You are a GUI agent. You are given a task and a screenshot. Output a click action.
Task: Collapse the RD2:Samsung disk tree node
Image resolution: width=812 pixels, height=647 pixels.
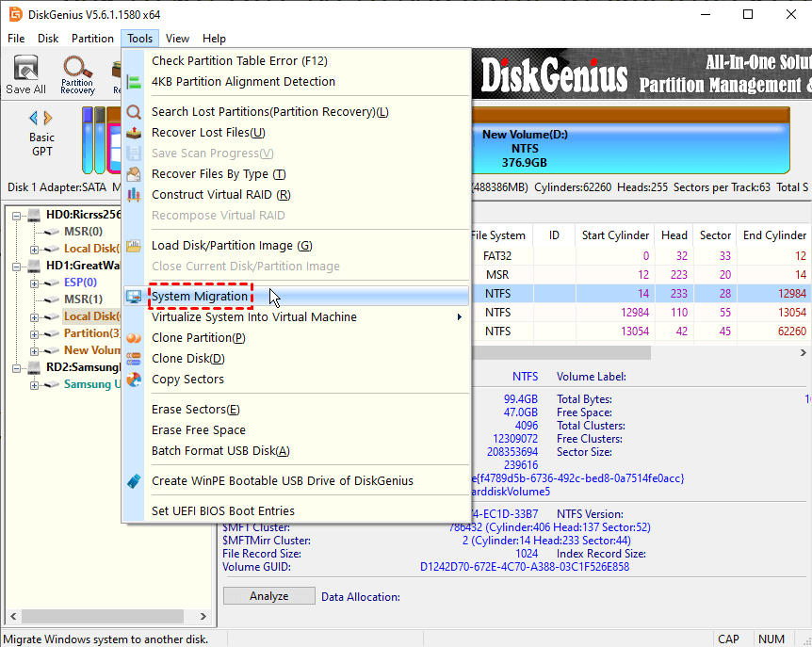coord(17,368)
